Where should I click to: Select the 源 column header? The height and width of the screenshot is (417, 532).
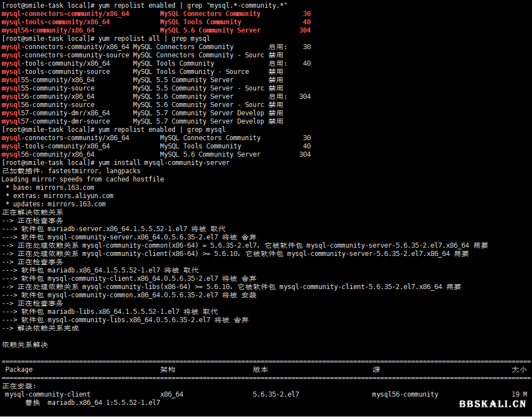[x=376, y=370]
